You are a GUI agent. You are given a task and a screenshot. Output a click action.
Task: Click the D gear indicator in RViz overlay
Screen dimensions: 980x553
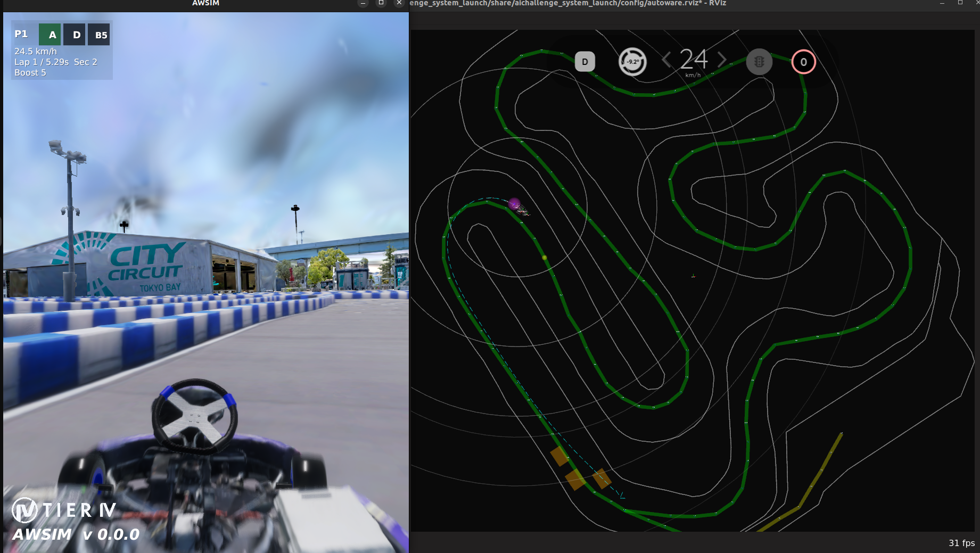584,62
